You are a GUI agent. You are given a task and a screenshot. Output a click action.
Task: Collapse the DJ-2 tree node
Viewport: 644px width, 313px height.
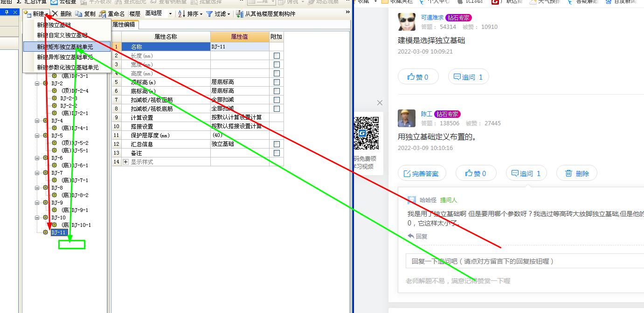(37, 83)
